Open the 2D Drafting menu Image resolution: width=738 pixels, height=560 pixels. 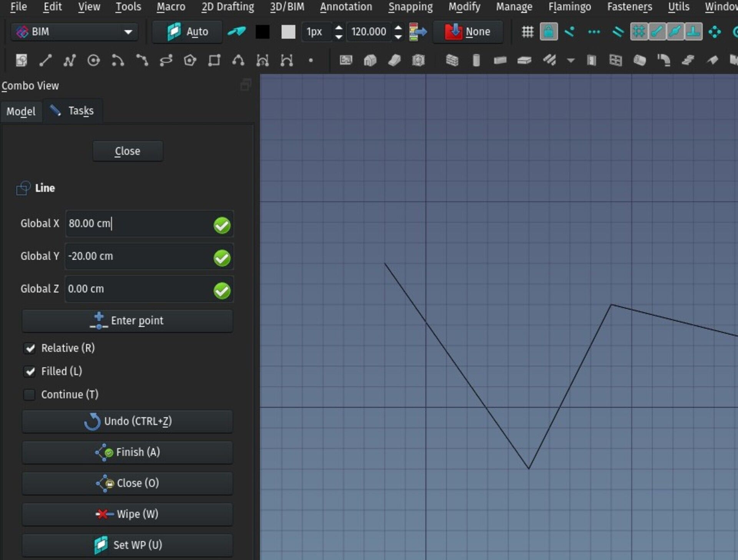pyautogui.click(x=228, y=7)
